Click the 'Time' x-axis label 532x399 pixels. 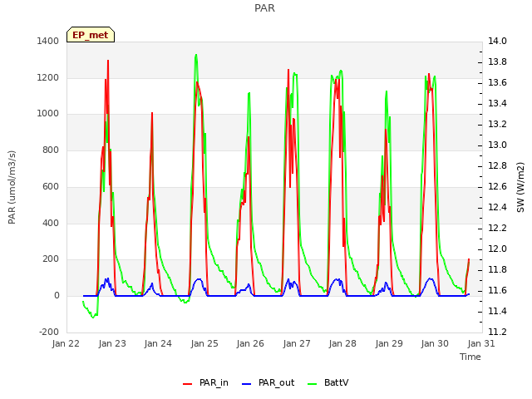[470, 357]
